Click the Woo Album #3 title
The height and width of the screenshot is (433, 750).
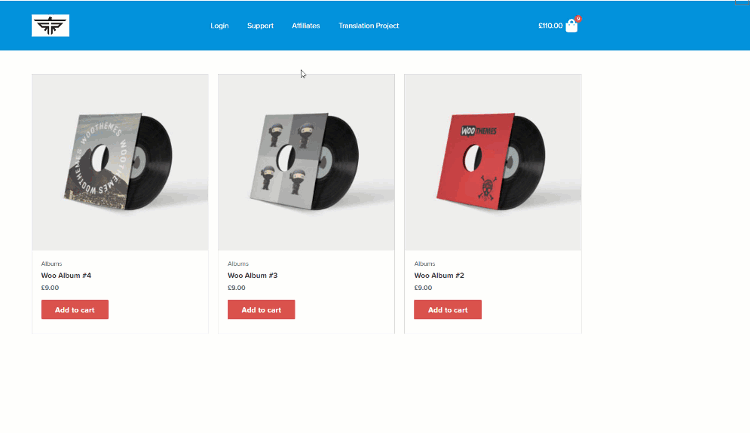253,276
